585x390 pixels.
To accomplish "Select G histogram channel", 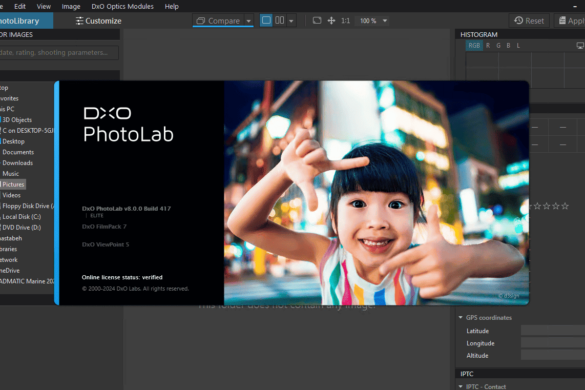I will 498,46.
